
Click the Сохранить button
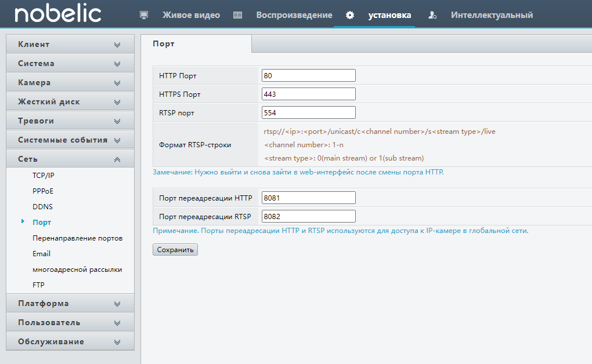tap(175, 250)
